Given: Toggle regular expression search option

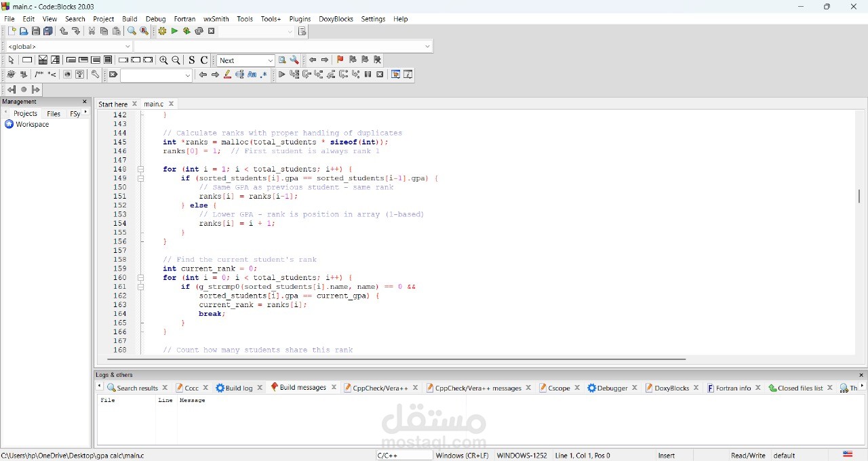Looking at the screenshot, I should pyautogui.click(x=264, y=75).
